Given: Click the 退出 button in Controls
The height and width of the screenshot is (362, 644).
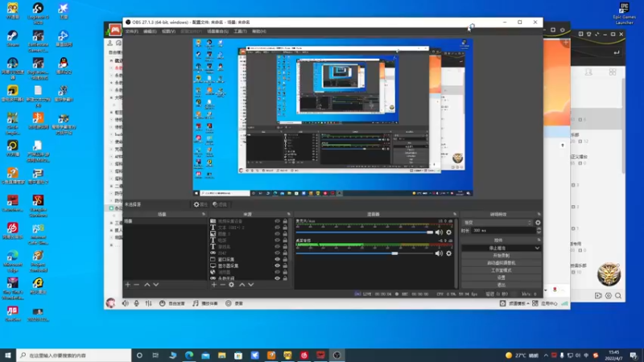Looking at the screenshot, I should (501, 285).
